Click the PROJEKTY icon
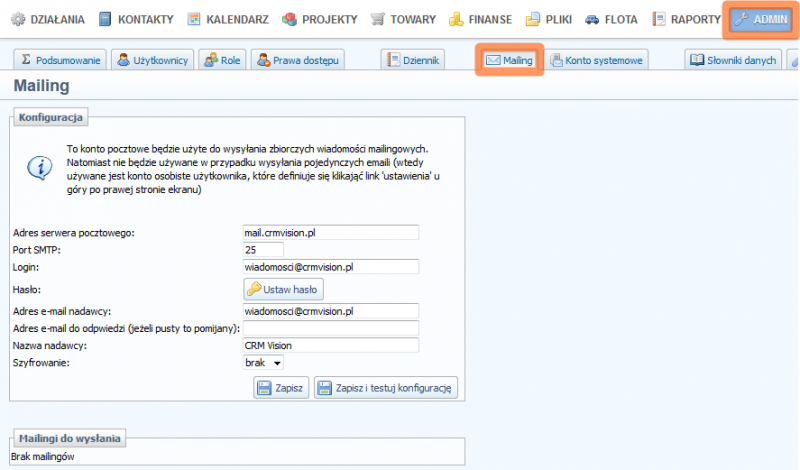 coord(289,19)
